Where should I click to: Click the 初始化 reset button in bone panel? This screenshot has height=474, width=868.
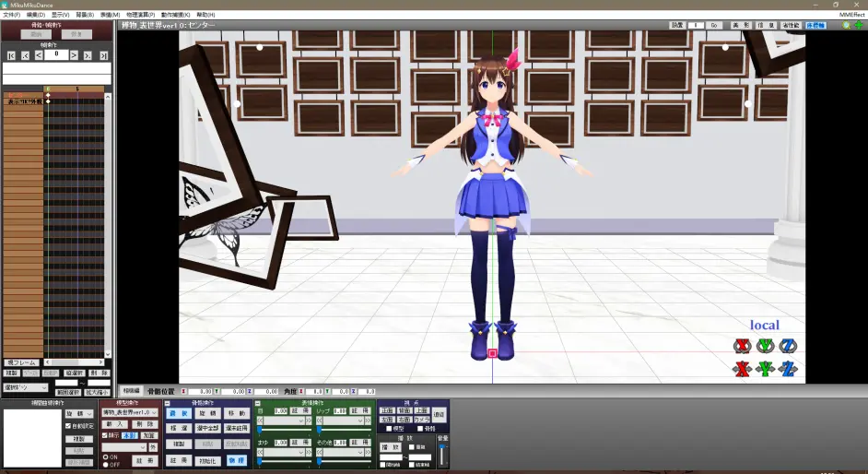pyautogui.click(x=207, y=461)
